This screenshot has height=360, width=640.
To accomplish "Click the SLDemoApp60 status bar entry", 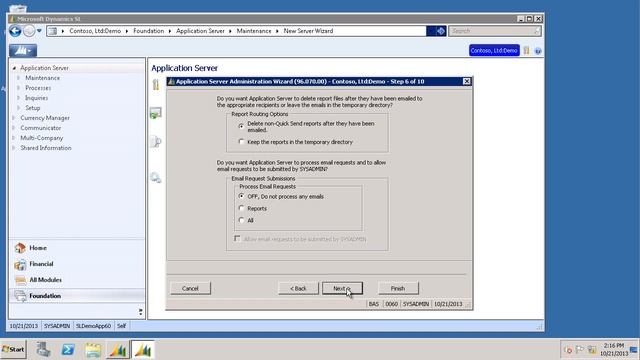I will point(93,326).
